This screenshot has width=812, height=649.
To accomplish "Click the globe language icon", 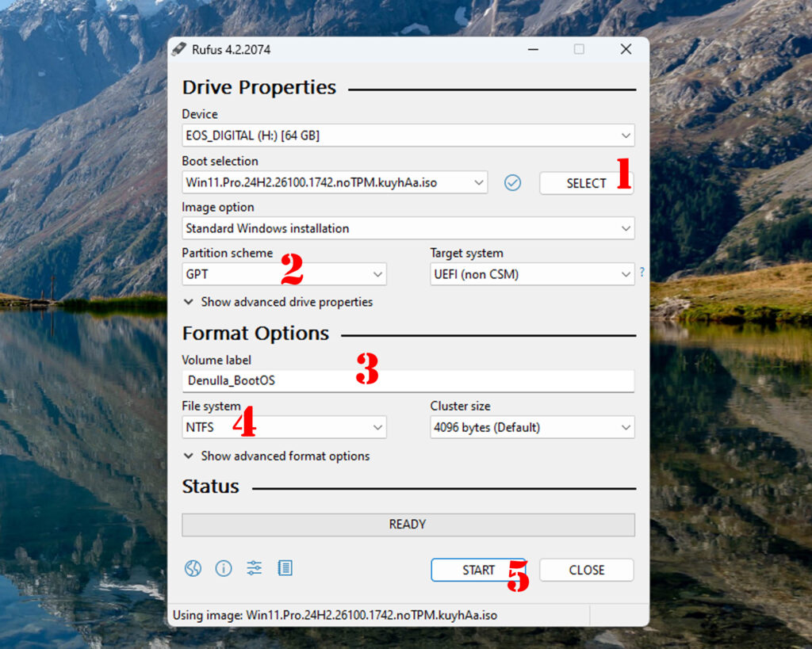I will point(193,568).
